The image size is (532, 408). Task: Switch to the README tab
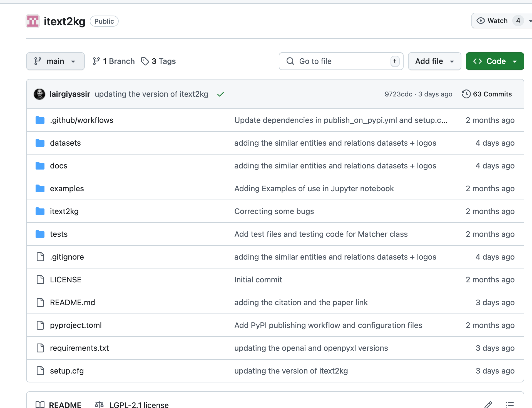(x=59, y=405)
